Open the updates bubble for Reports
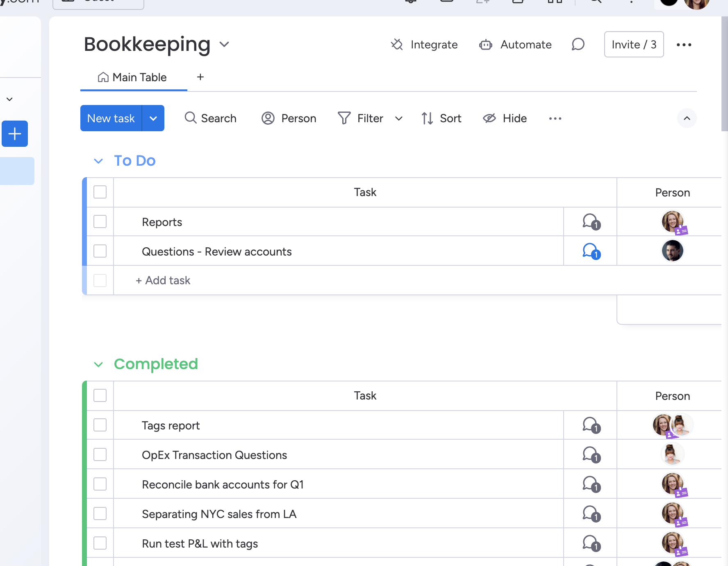728x566 pixels. tap(591, 222)
